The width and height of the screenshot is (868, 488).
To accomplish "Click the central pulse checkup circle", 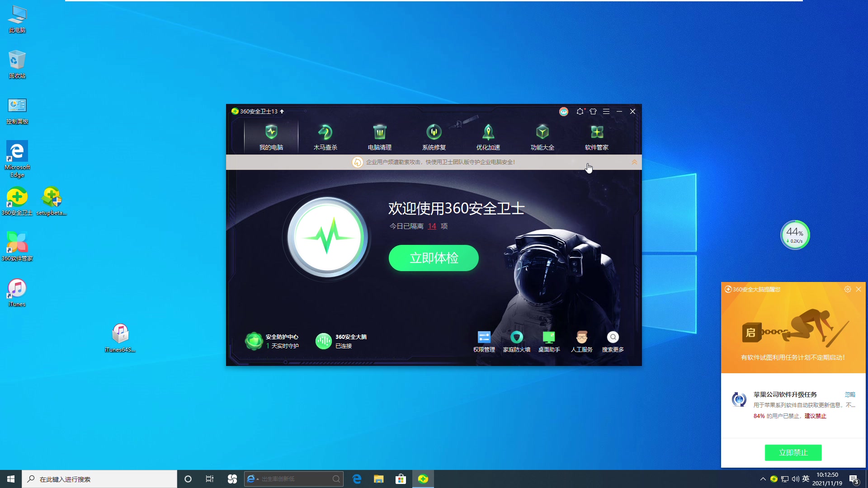I will click(x=328, y=237).
